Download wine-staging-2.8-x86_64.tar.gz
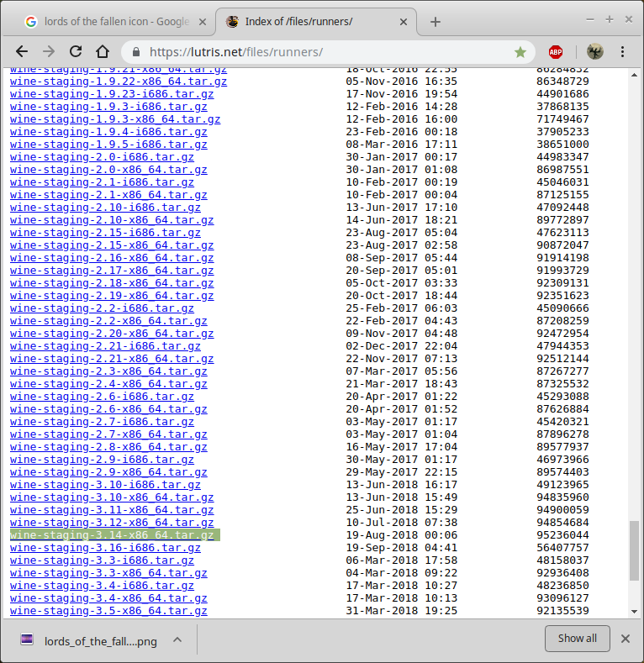The height and width of the screenshot is (663, 644). coord(108,447)
